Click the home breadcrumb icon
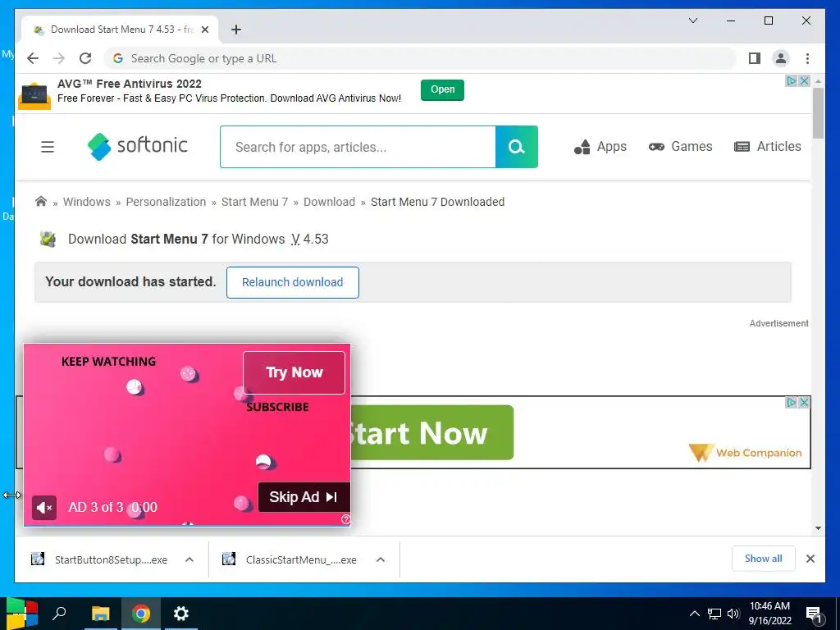 (x=41, y=202)
